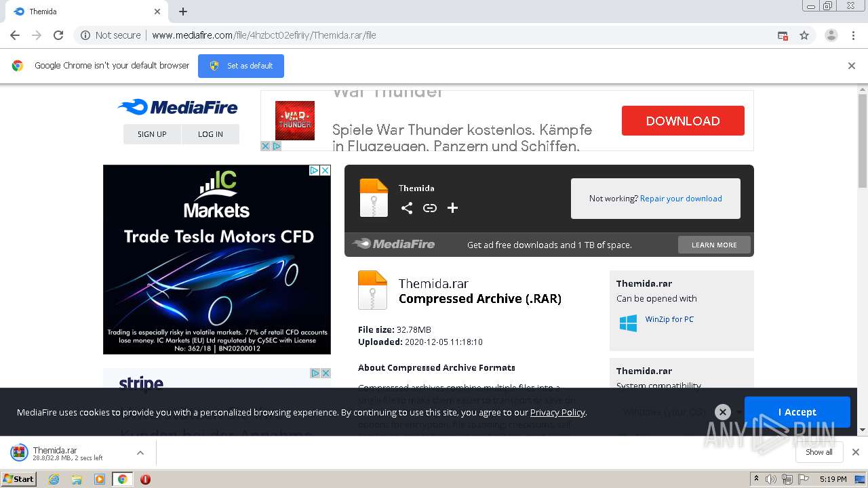Screen dimensions: 868x488
Task: Select the Themida tab
Action: (85, 12)
